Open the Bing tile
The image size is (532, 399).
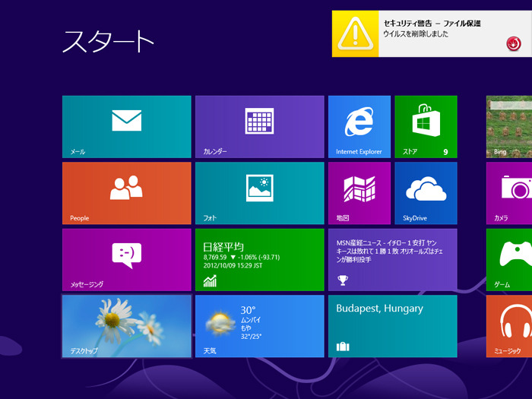coord(509,127)
